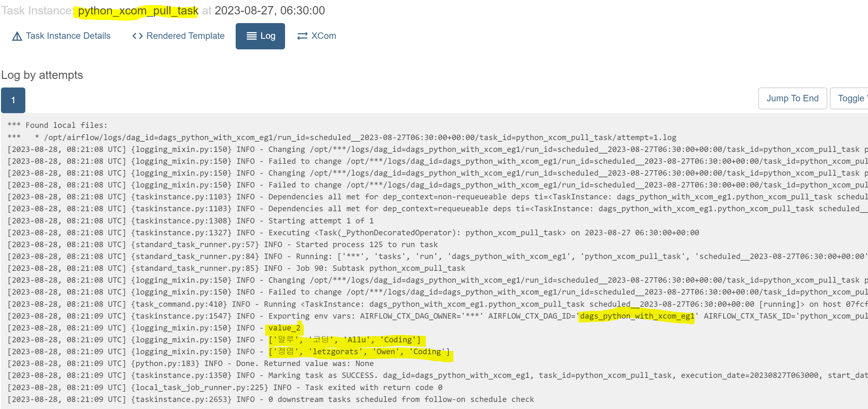The width and height of the screenshot is (868, 409).
Task: Select the Log tab label
Action: point(267,36)
